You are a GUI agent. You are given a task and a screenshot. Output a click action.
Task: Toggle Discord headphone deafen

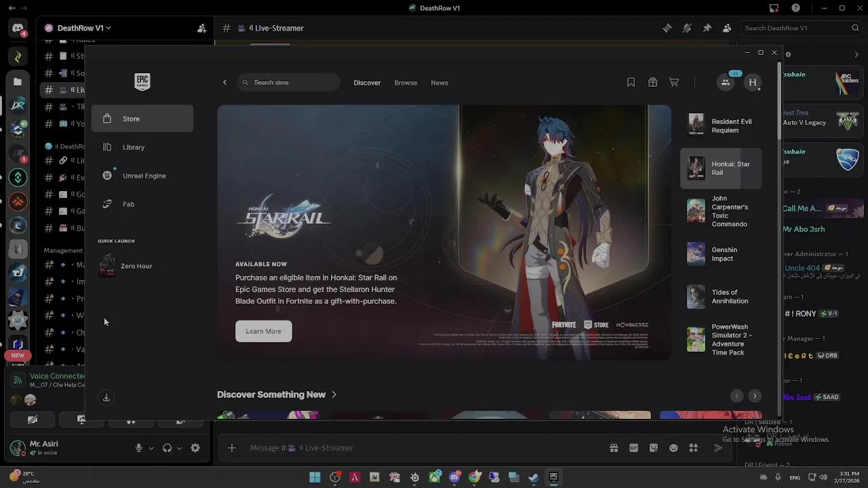coord(167,448)
